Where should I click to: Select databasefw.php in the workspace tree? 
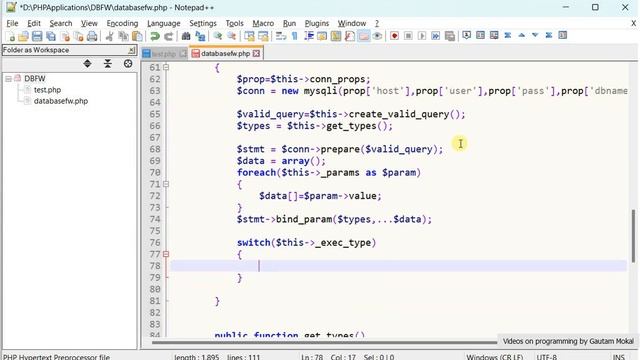click(x=61, y=101)
